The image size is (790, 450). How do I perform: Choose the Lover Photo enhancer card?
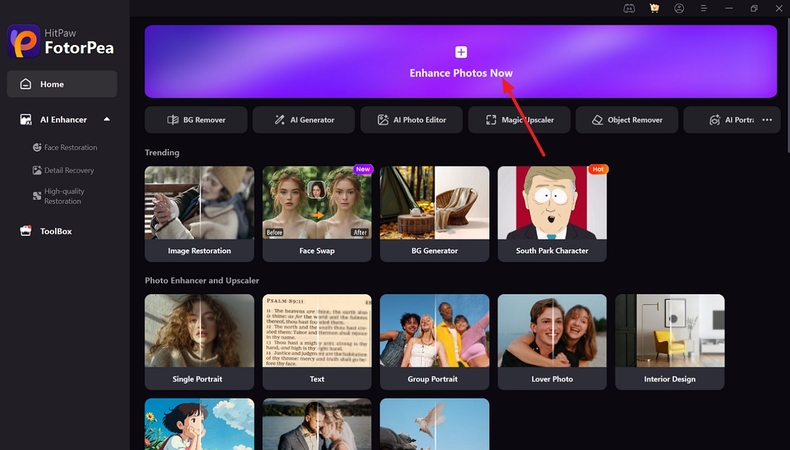(552, 342)
